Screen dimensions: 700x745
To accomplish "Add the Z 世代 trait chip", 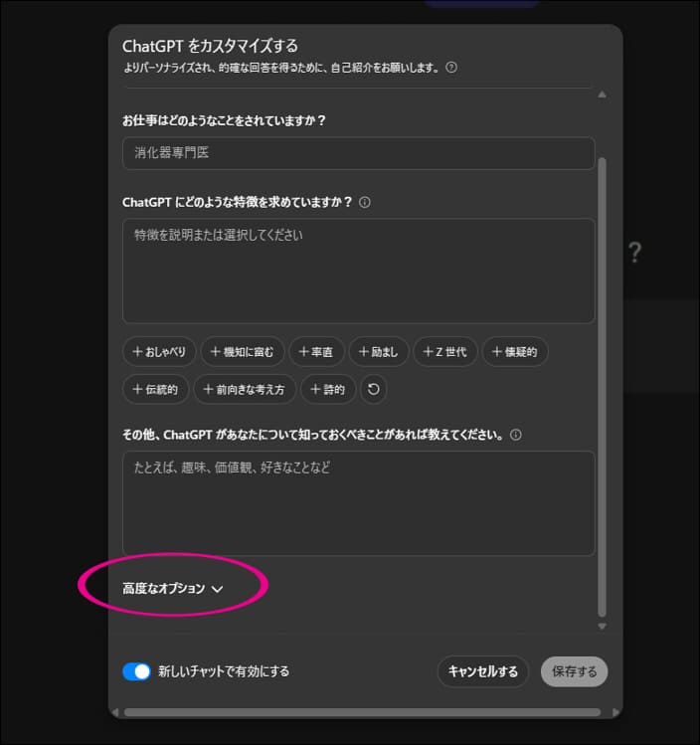I will tap(445, 352).
